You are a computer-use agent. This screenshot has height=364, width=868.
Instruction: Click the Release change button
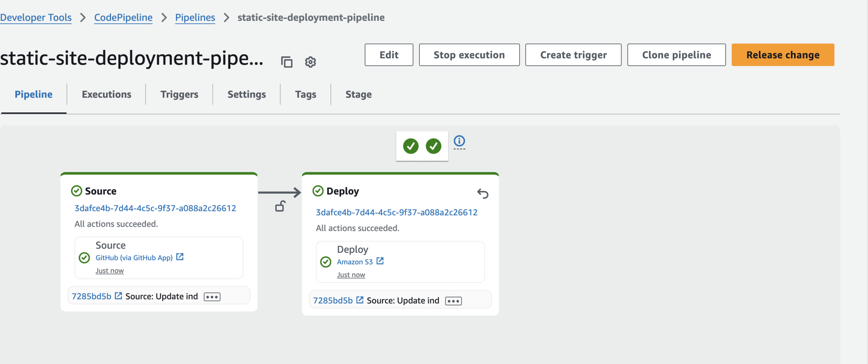point(783,55)
